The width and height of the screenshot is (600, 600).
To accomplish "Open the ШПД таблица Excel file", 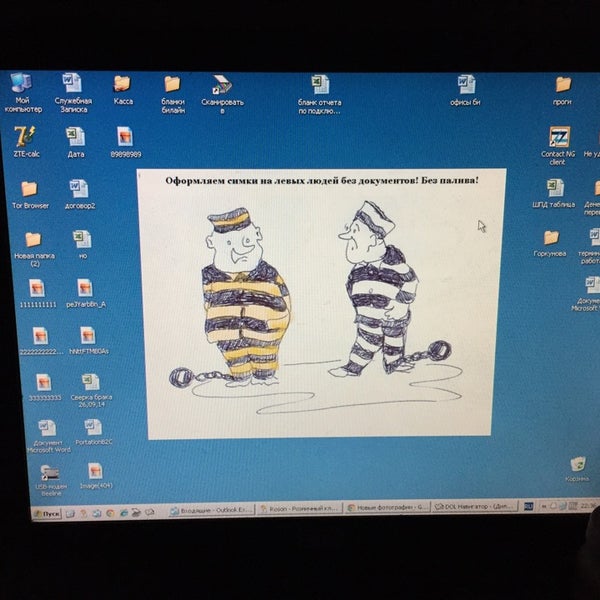I will tap(554, 193).
